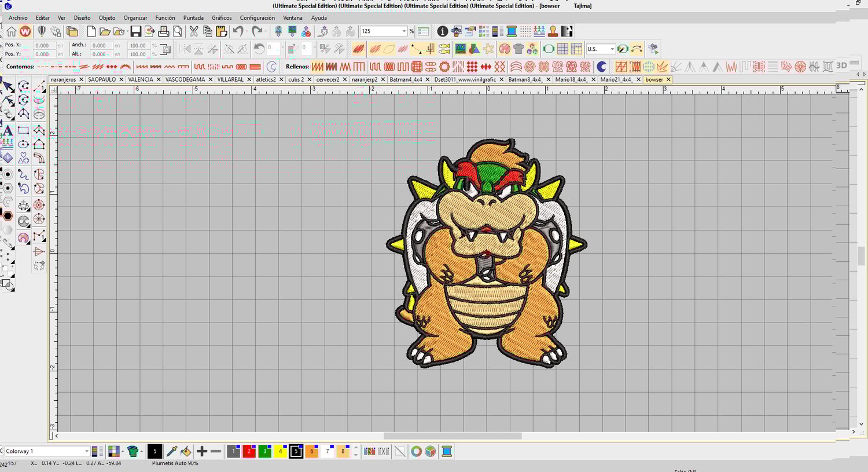Click the current color 5 black box
The width and height of the screenshot is (868, 472).
click(x=155, y=451)
